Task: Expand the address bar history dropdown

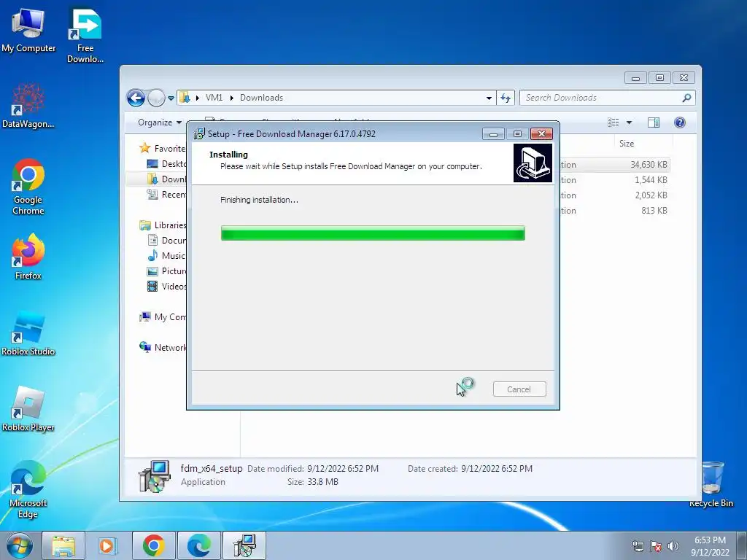Action: 489,98
